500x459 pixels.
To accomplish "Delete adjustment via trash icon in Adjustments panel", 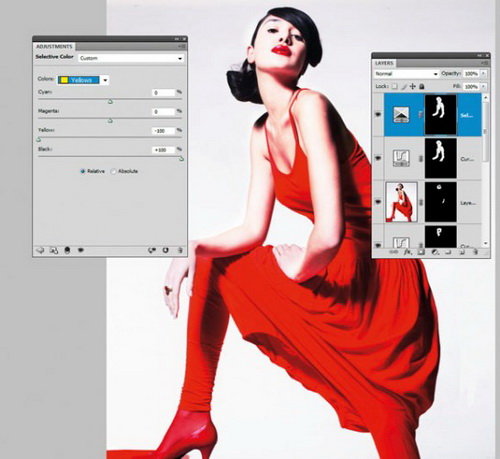I will pos(180,250).
